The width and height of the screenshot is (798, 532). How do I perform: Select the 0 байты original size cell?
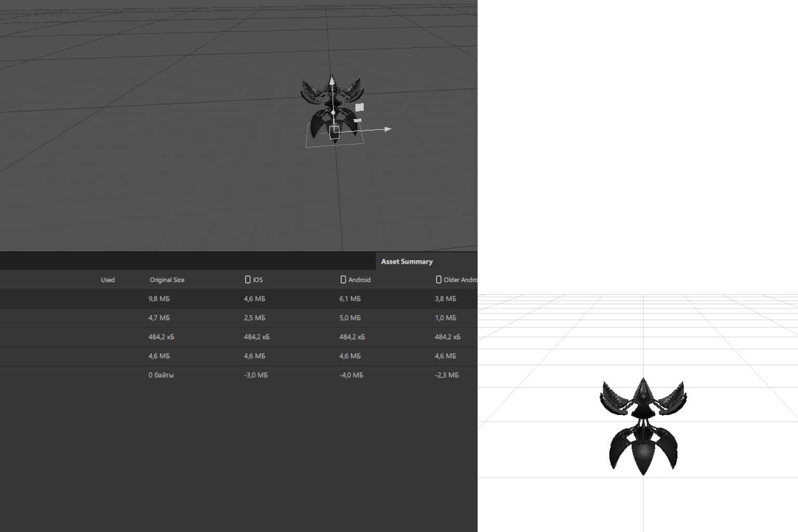pos(161,375)
